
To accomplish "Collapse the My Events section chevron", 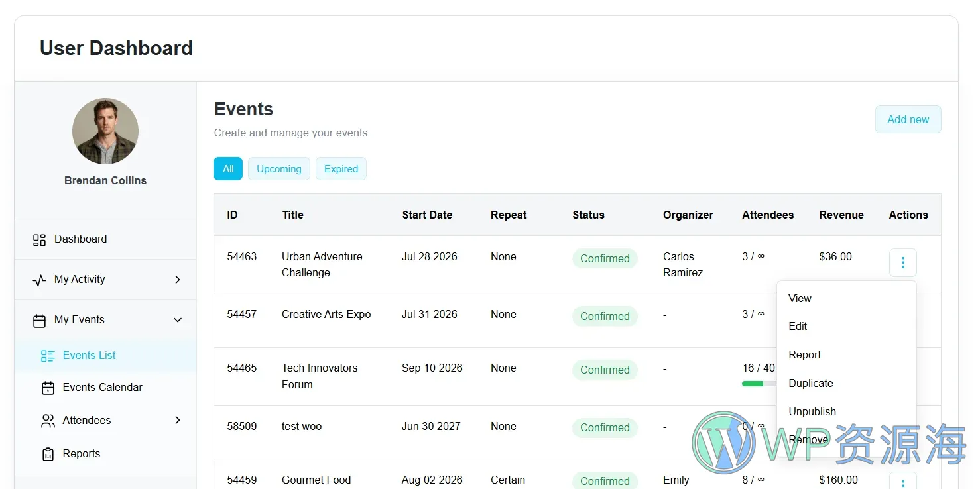I will [x=178, y=320].
